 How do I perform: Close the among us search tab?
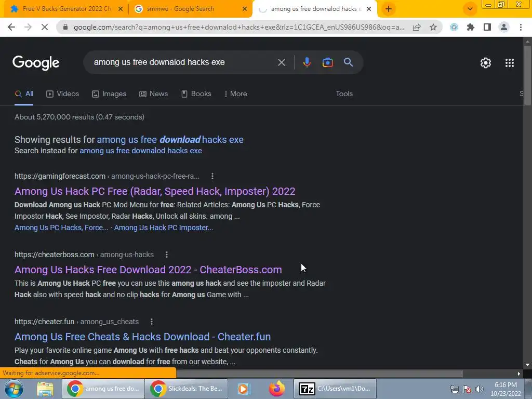tap(369, 9)
